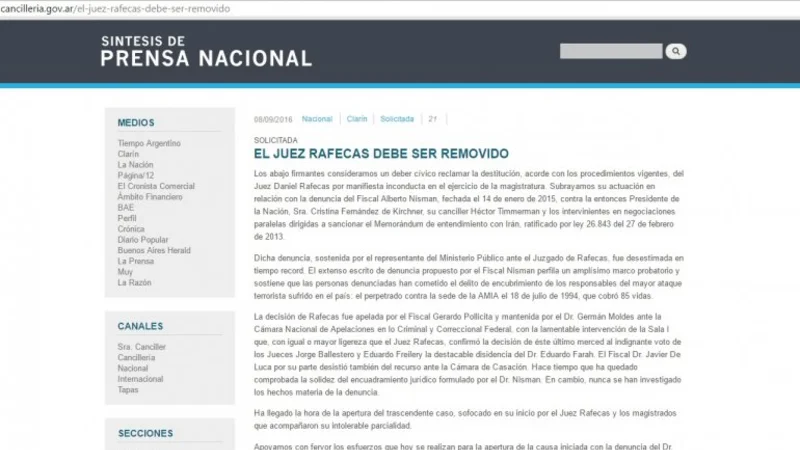
Task: Click La Prensa in Medios list
Action: coord(136,261)
